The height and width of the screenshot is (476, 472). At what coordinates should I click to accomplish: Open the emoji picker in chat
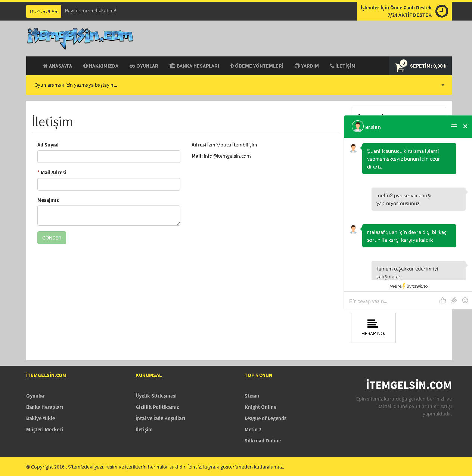tap(465, 300)
